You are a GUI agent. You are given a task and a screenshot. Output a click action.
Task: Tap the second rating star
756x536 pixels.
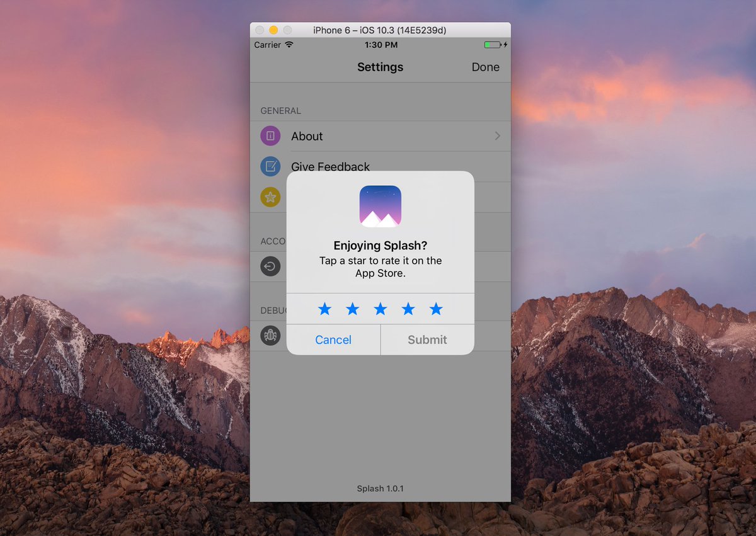[353, 309]
